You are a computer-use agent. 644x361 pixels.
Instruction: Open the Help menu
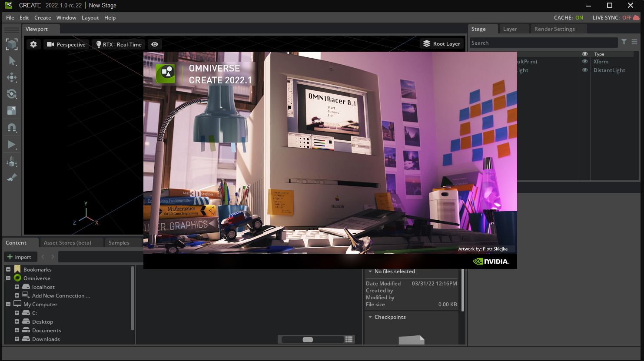click(110, 17)
